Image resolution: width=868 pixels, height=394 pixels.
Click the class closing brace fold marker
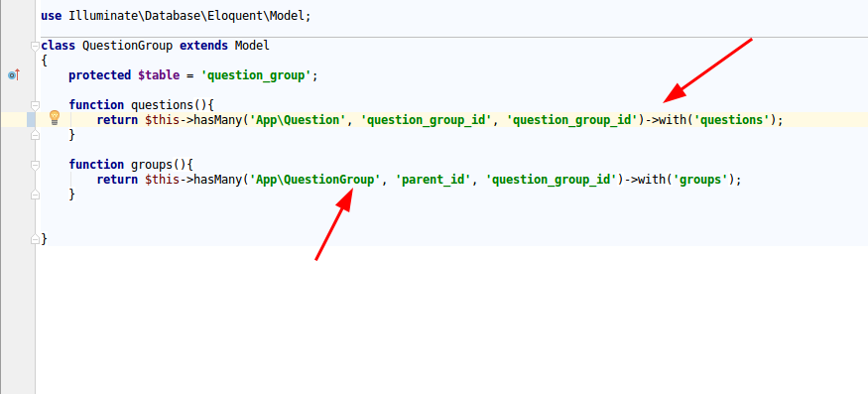[35, 239]
